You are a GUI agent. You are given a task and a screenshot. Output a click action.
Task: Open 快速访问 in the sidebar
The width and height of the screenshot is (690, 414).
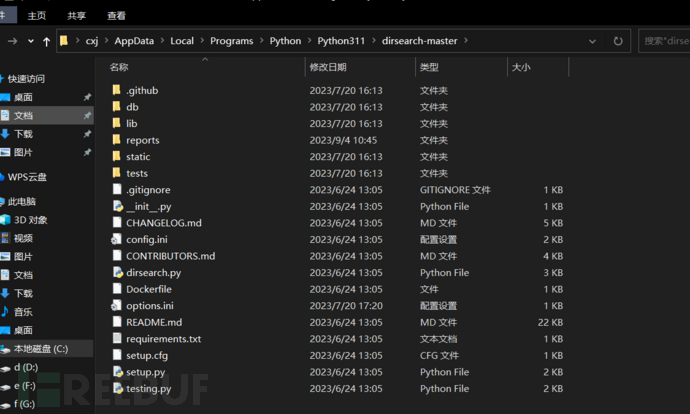click(x=26, y=79)
